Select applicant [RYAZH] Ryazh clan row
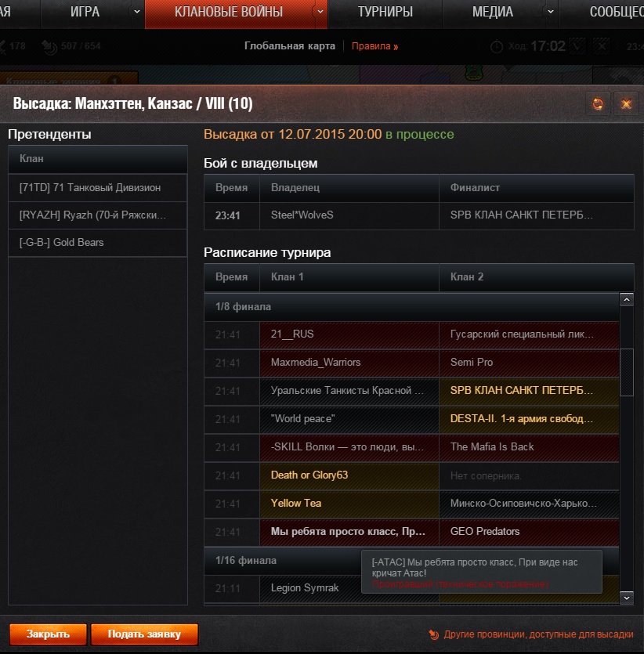 98,215
